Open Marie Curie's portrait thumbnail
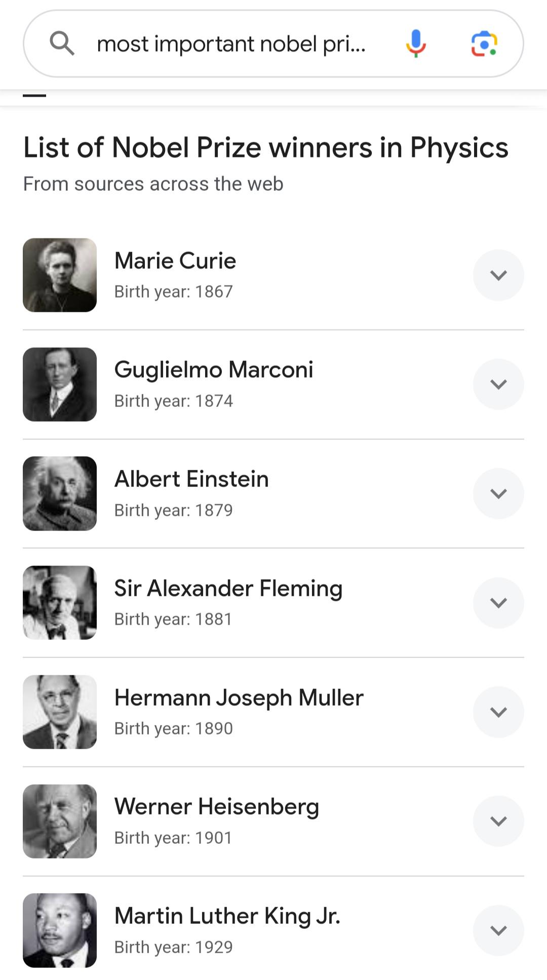547x980 pixels. (x=60, y=275)
